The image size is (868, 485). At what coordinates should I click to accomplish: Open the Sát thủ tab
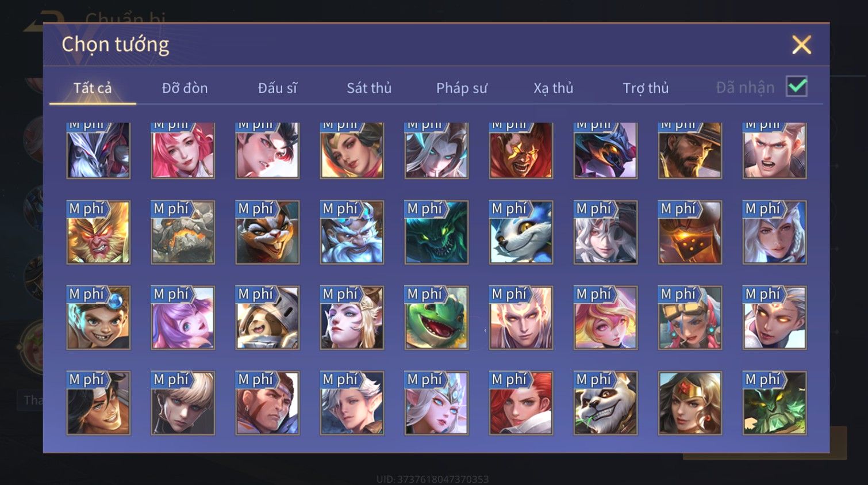[x=369, y=88]
